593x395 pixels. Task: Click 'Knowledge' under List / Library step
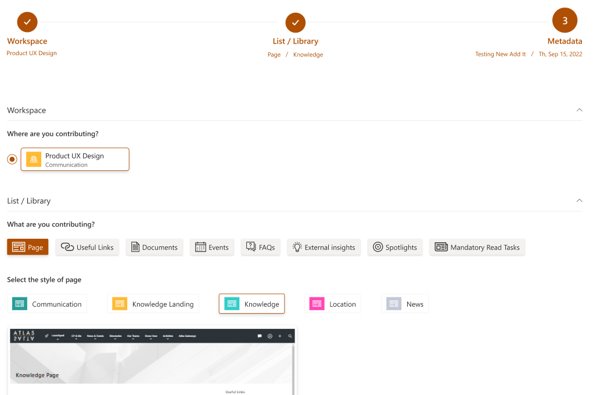(x=308, y=54)
